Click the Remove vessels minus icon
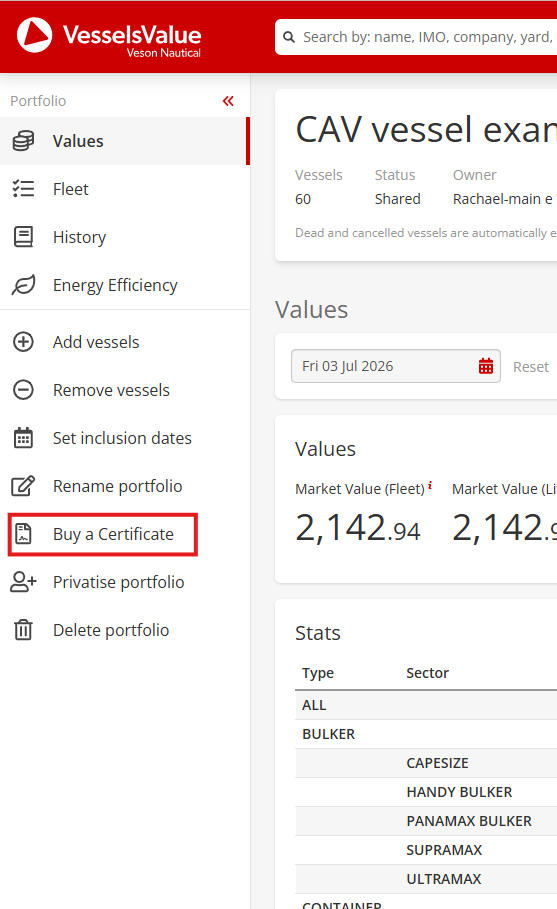 coord(23,390)
